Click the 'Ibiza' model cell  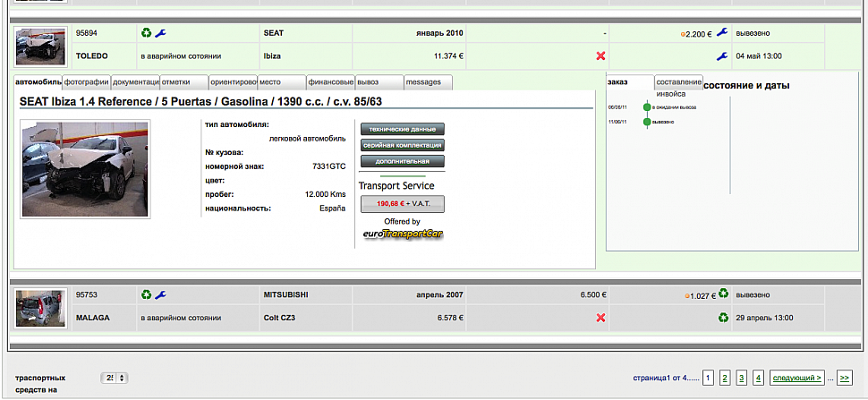click(x=272, y=55)
